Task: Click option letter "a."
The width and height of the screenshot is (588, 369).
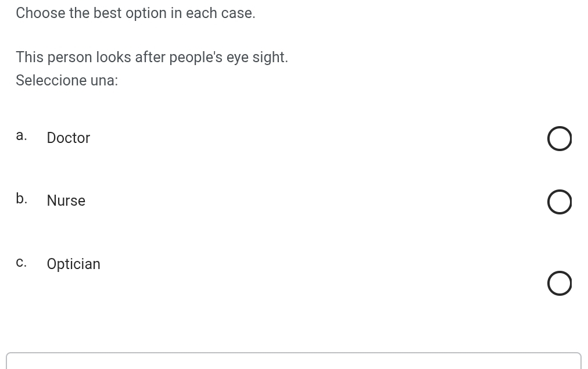Action: tap(21, 136)
